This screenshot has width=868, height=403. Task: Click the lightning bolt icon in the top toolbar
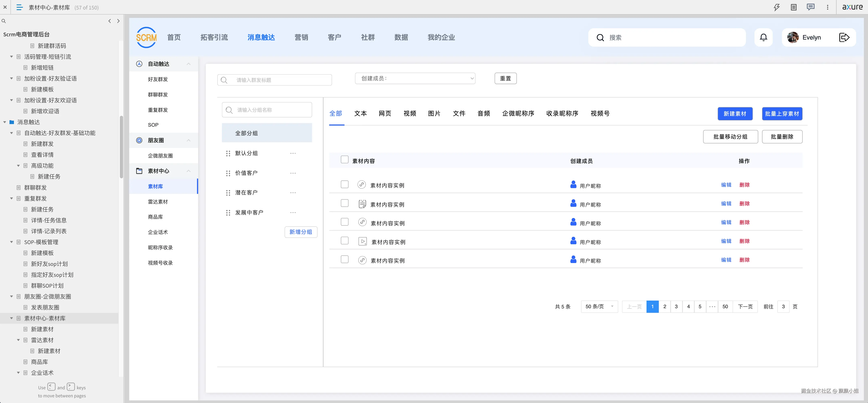pyautogui.click(x=777, y=7)
